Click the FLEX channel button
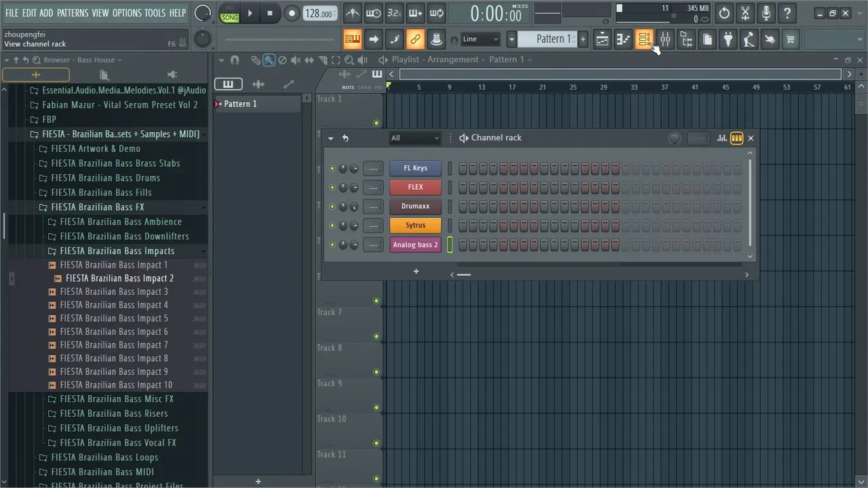Image resolution: width=868 pixels, height=488 pixels. click(x=416, y=188)
